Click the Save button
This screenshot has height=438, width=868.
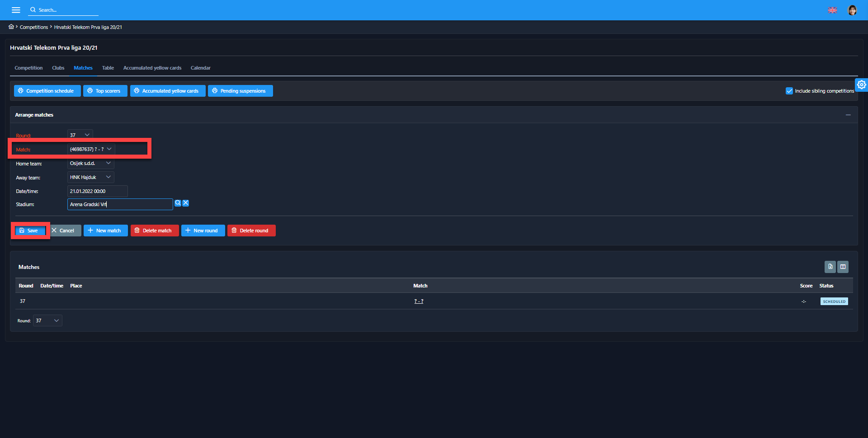click(30, 231)
